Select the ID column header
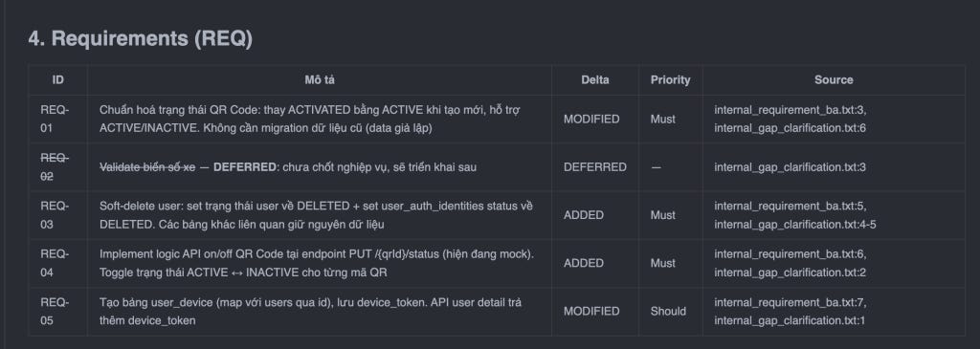The image size is (980, 349). tap(57, 80)
